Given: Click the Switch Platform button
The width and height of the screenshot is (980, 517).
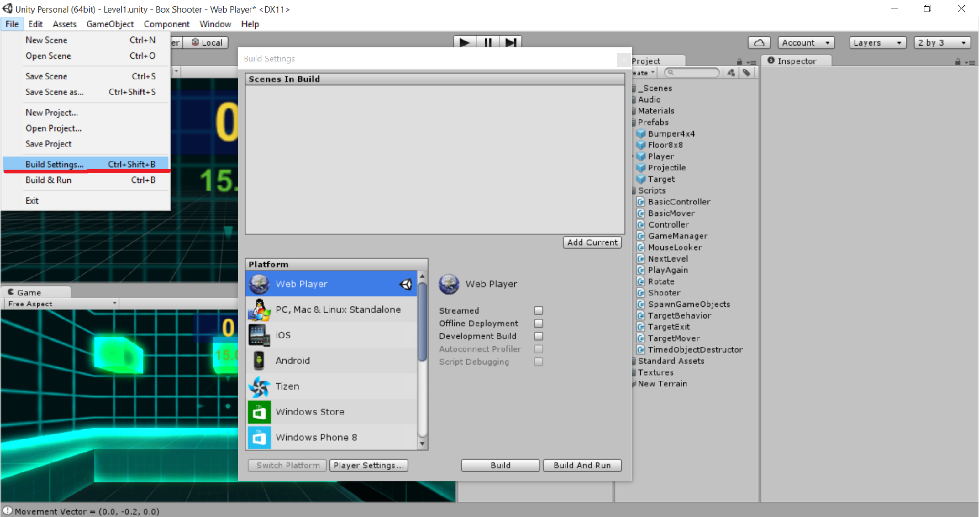Looking at the screenshot, I should coord(288,466).
